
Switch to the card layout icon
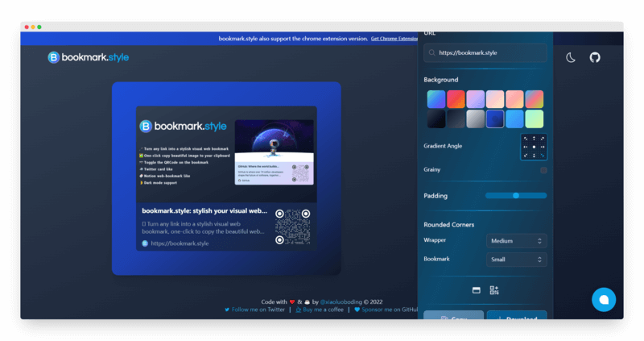click(x=476, y=290)
